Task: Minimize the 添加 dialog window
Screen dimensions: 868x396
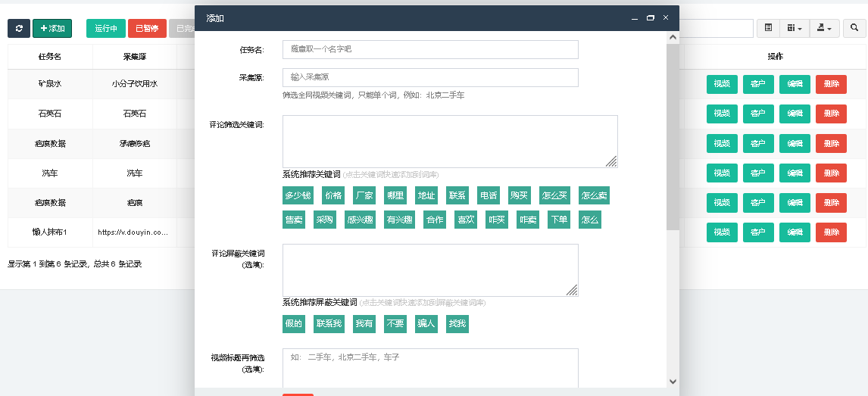Action: [x=635, y=17]
